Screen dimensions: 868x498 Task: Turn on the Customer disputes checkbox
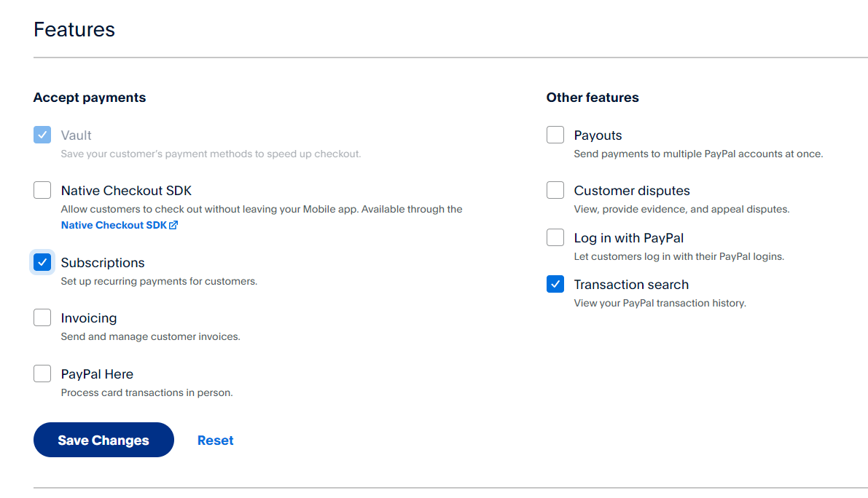coord(555,190)
